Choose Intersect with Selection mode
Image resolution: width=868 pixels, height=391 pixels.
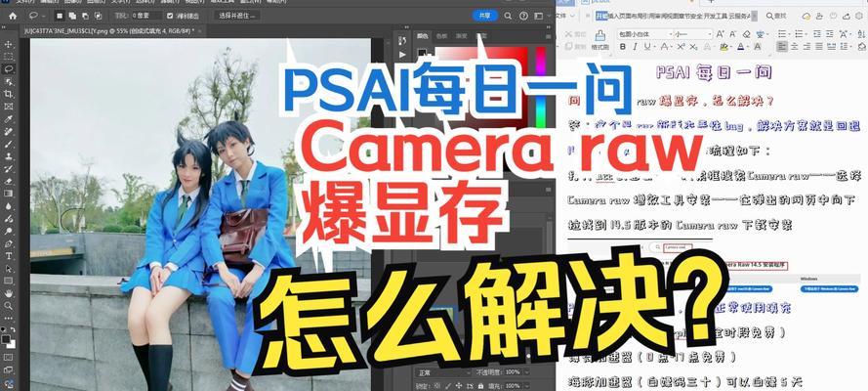99,16
